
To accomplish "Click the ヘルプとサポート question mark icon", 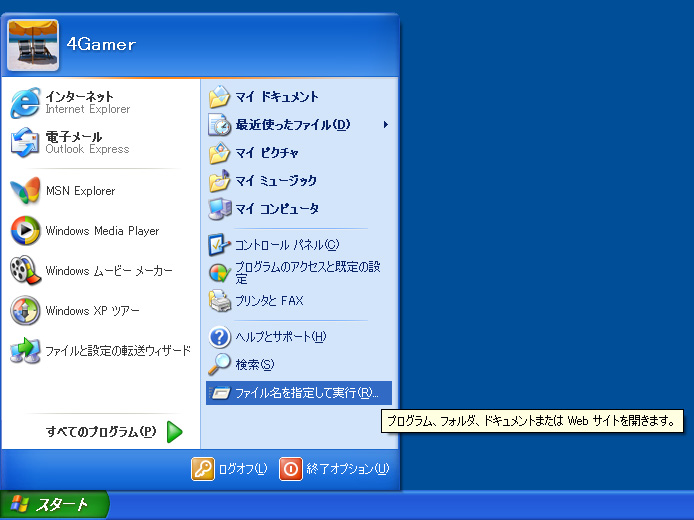I will point(220,337).
